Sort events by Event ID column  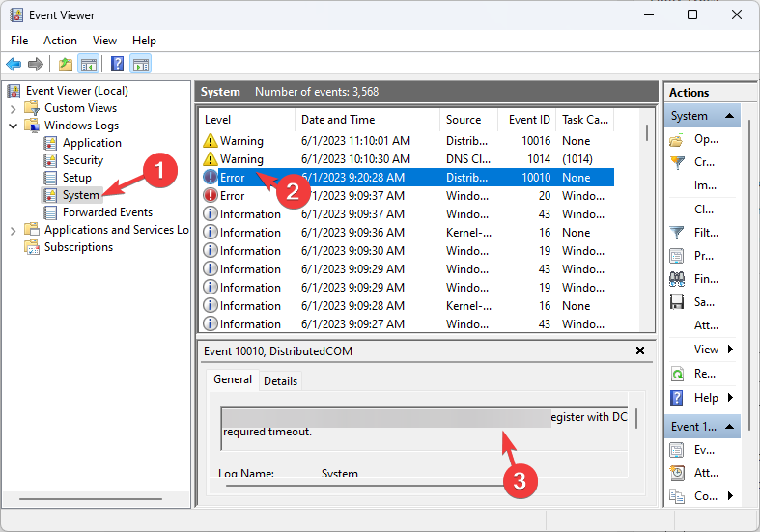[x=527, y=120]
